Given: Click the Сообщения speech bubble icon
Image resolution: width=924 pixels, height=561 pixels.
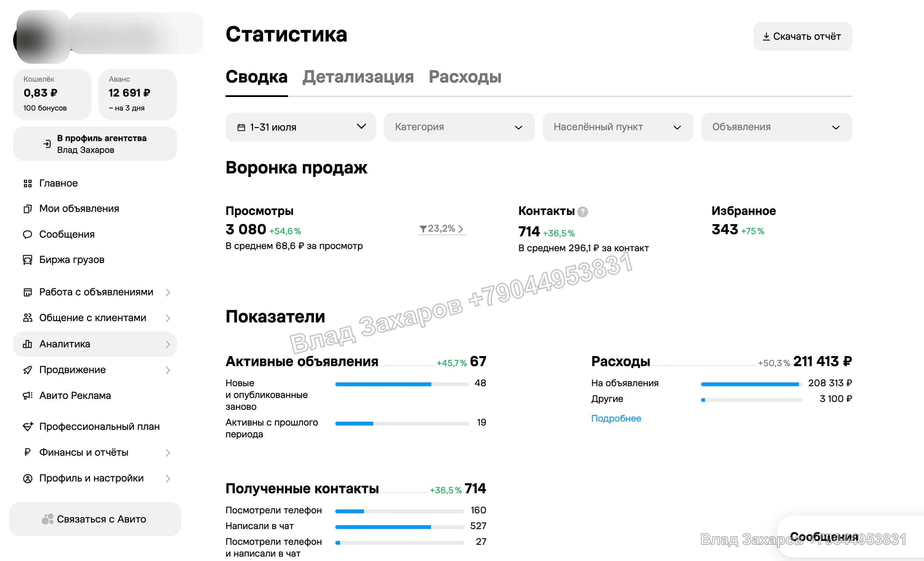Looking at the screenshot, I should click(x=28, y=235).
